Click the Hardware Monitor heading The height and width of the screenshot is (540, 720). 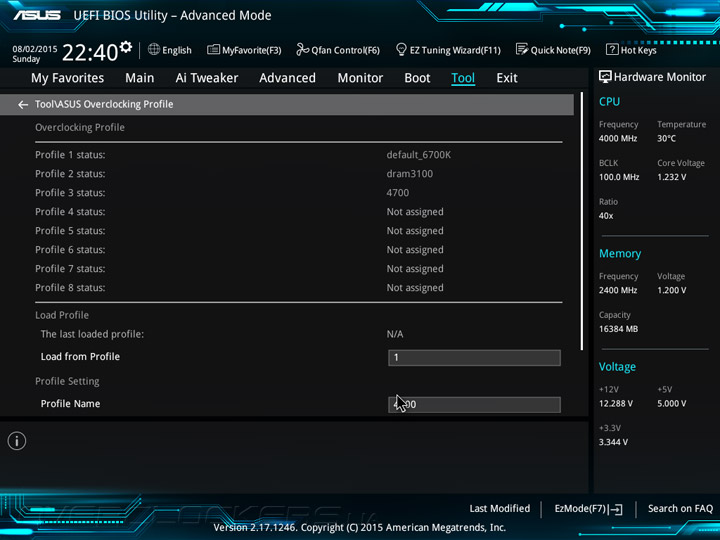pos(660,77)
